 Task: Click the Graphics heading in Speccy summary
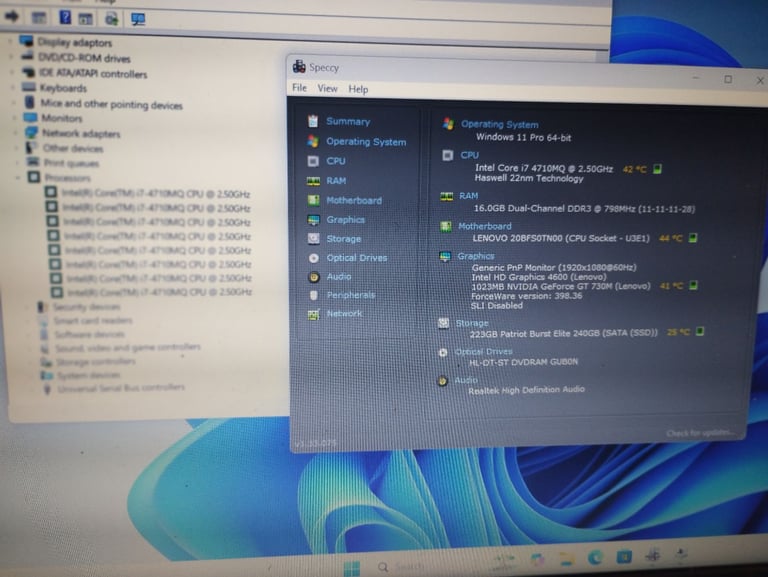tap(476, 256)
